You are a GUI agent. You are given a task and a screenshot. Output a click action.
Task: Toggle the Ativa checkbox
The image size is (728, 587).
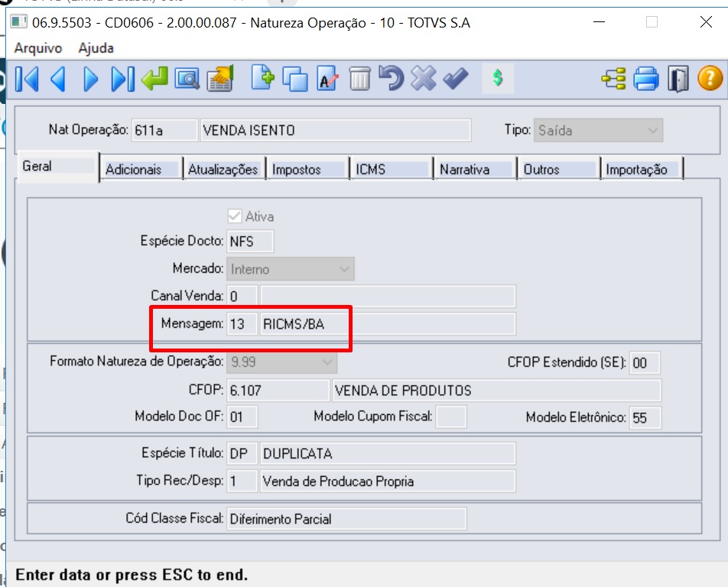click(235, 216)
